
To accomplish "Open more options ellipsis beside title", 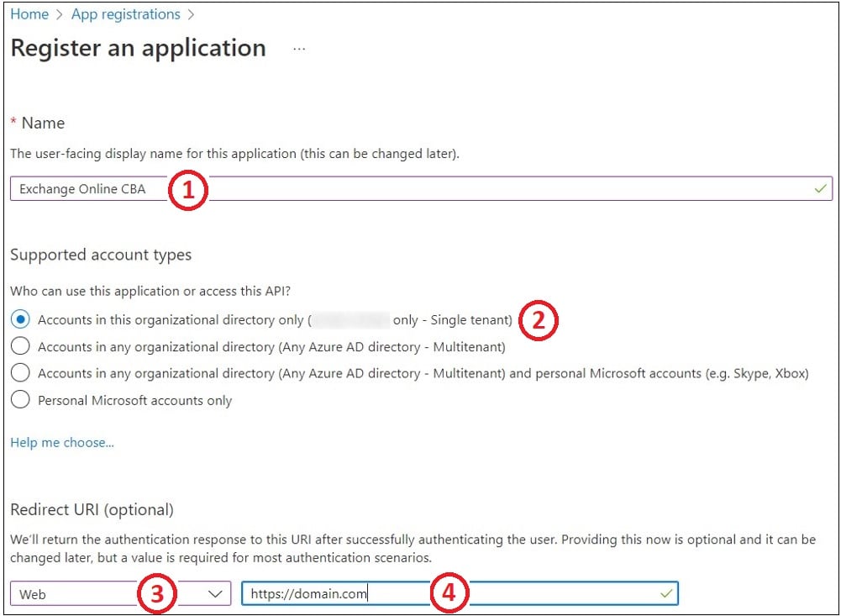I will coord(299,50).
